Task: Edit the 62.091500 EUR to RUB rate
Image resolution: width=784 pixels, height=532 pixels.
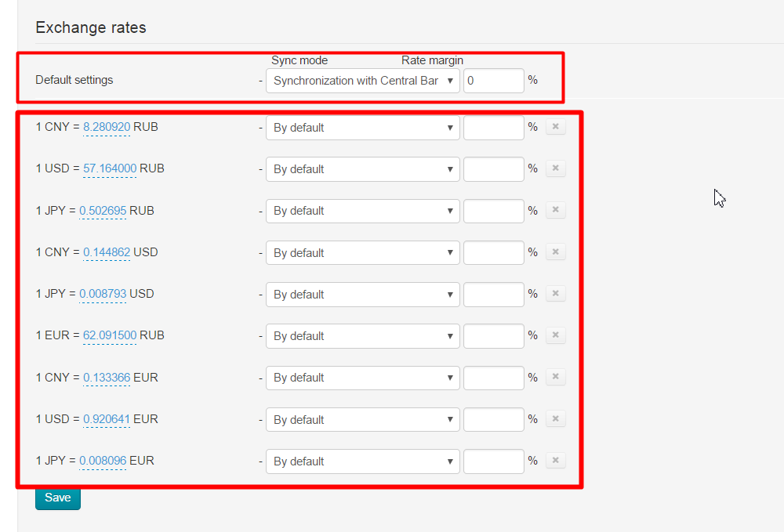Action: [110, 335]
